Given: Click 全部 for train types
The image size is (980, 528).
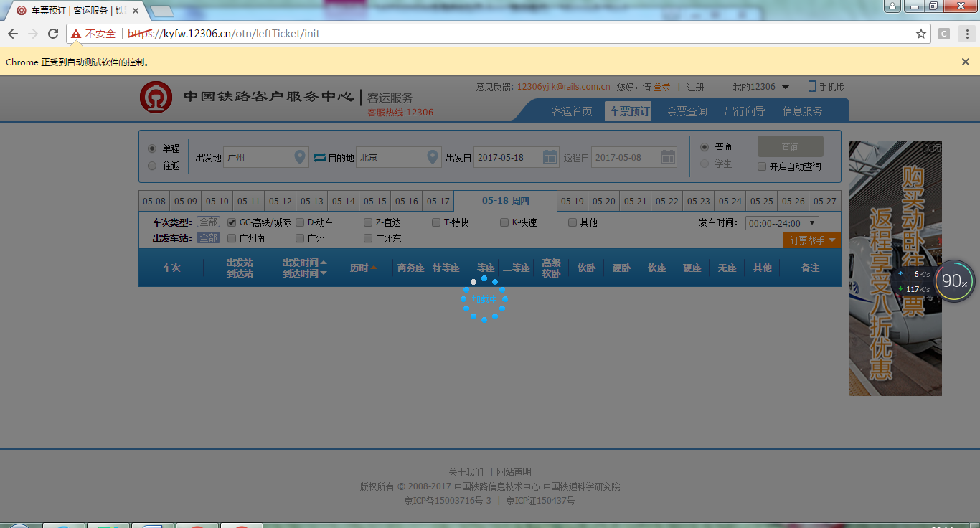Looking at the screenshot, I should tap(208, 222).
